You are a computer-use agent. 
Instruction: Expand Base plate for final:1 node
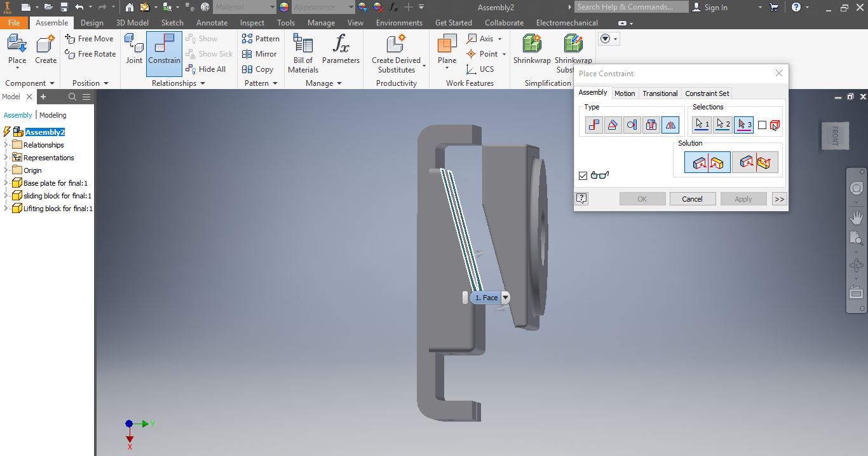pos(6,183)
